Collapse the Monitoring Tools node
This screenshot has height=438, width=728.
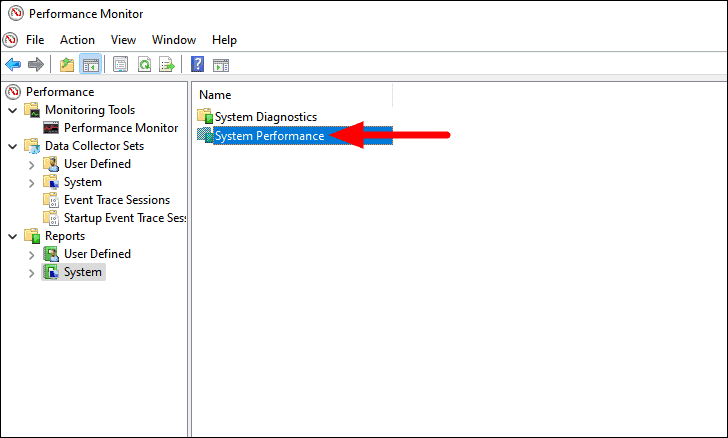tap(13, 110)
